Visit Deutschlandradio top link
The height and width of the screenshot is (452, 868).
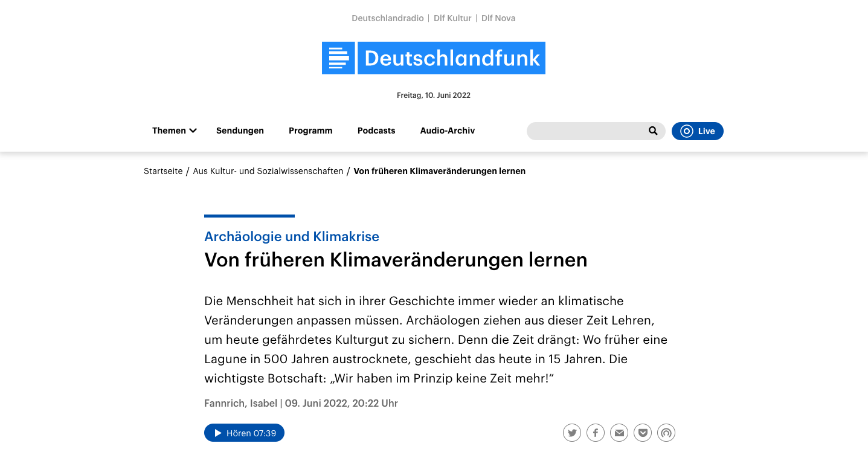tap(388, 18)
